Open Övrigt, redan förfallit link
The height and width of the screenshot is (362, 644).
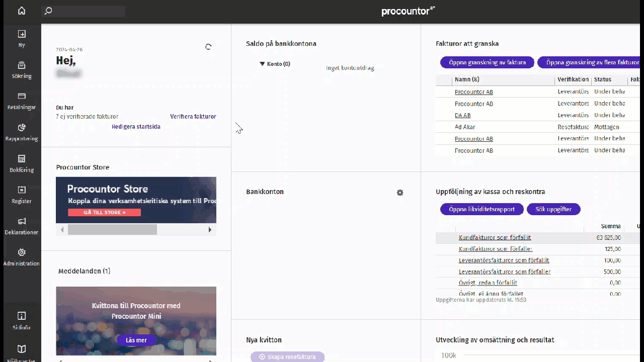pyautogui.click(x=488, y=283)
